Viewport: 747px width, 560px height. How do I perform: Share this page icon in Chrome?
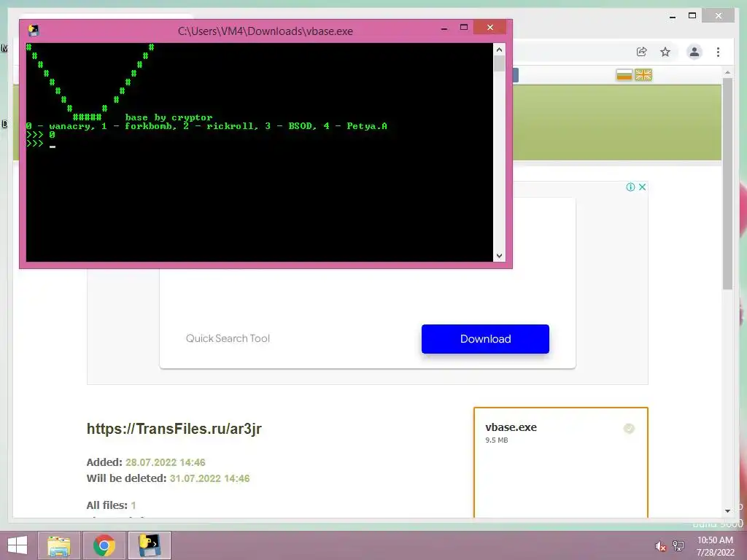click(x=642, y=52)
